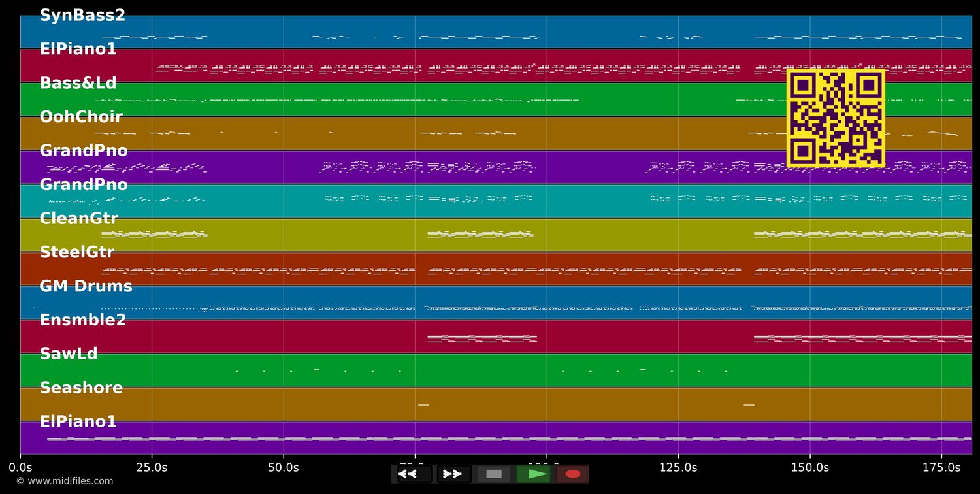Collapse the CleanGtr track lane

[x=79, y=218]
